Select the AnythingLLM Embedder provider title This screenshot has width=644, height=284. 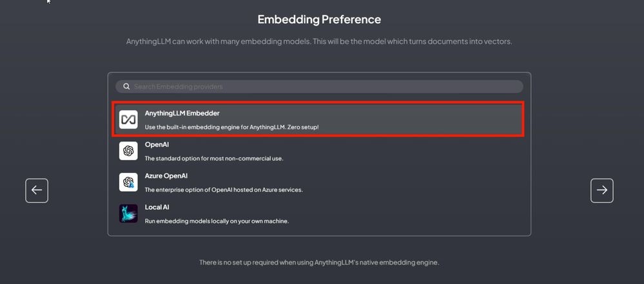182,113
